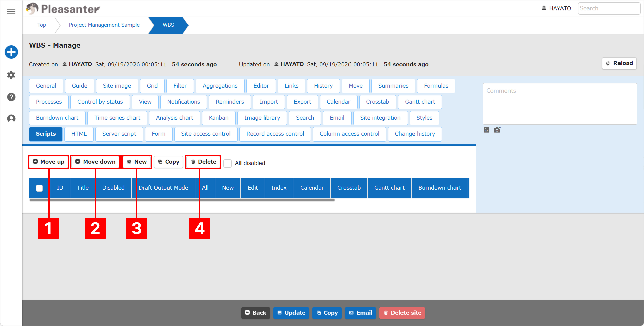Open the Change history tab
This screenshot has width=644, height=326.
coord(415,134)
